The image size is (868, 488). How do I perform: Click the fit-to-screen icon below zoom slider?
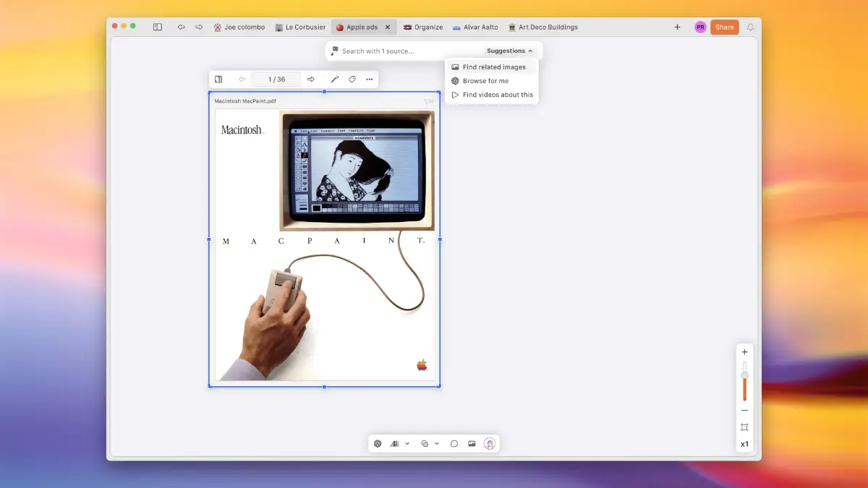[744, 427]
